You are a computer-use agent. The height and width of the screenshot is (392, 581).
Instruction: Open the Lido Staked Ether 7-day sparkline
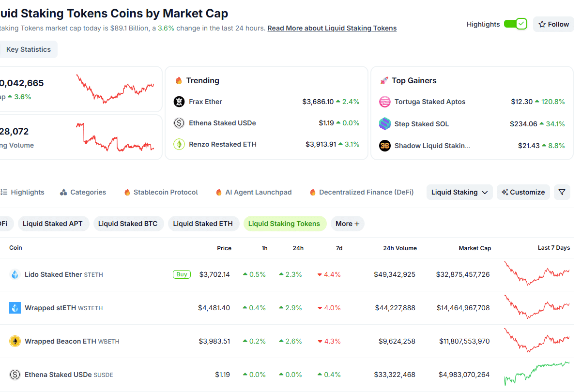[536, 273]
